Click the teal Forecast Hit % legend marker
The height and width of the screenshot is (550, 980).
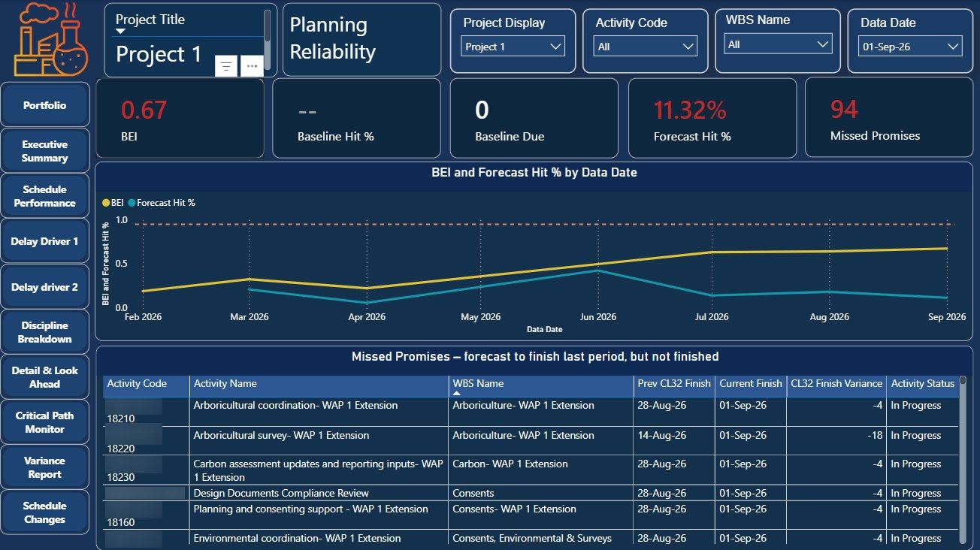click(132, 203)
